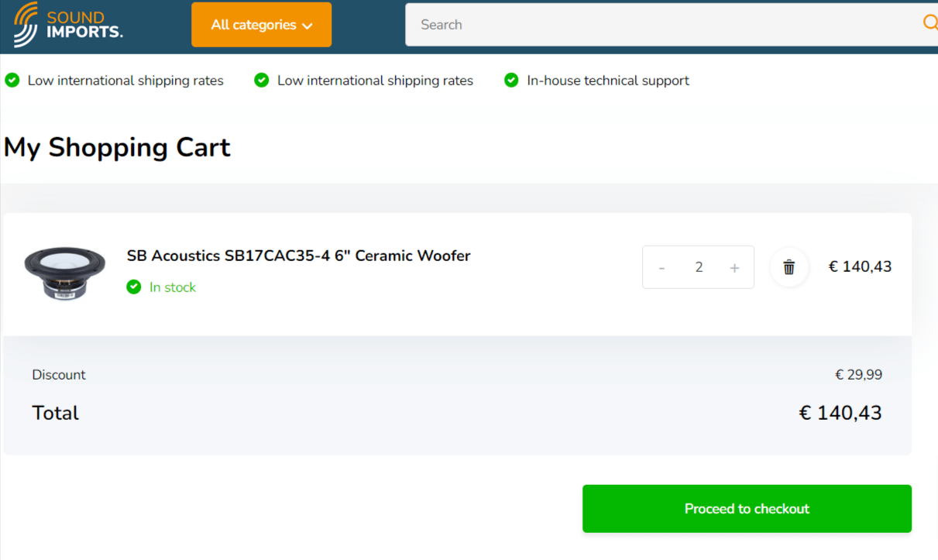Remove item using the trash can icon
Screen dimensions: 938x560
point(789,267)
